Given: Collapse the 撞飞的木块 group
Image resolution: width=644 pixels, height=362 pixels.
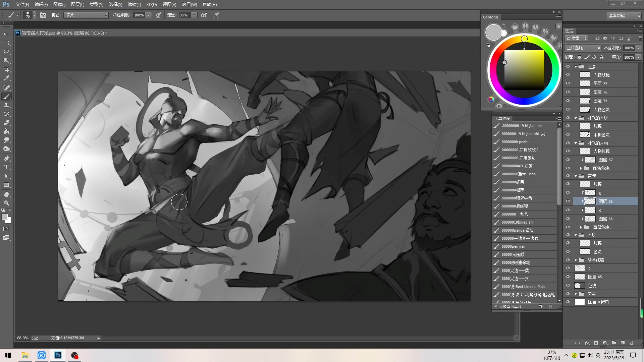Looking at the screenshot, I should [x=576, y=118].
